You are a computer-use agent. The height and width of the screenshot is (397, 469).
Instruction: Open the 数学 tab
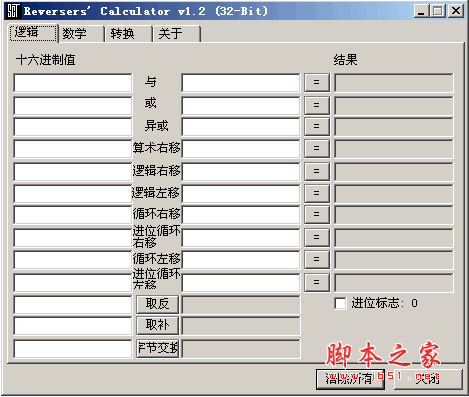point(81,34)
